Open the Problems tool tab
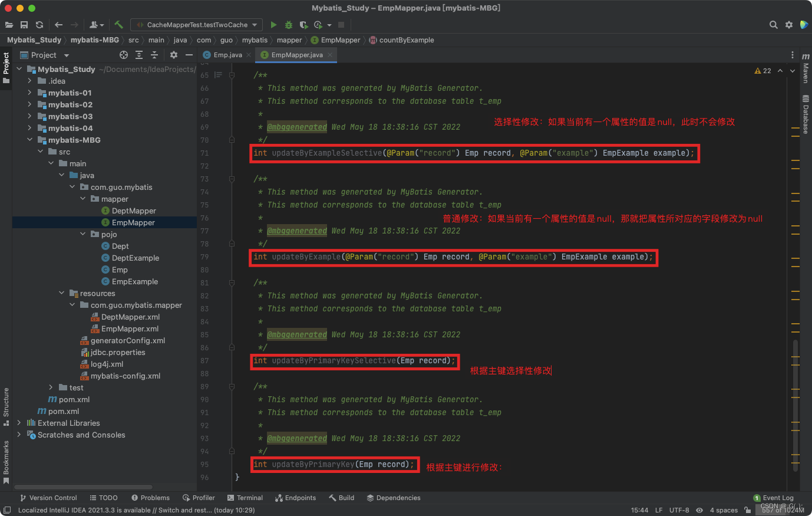The image size is (812, 516). coord(150,498)
